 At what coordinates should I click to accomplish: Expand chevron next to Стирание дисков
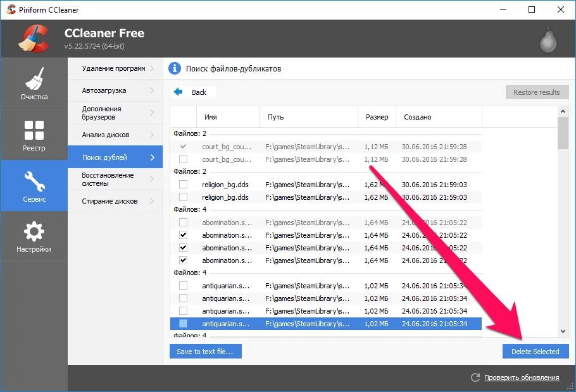(x=152, y=201)
